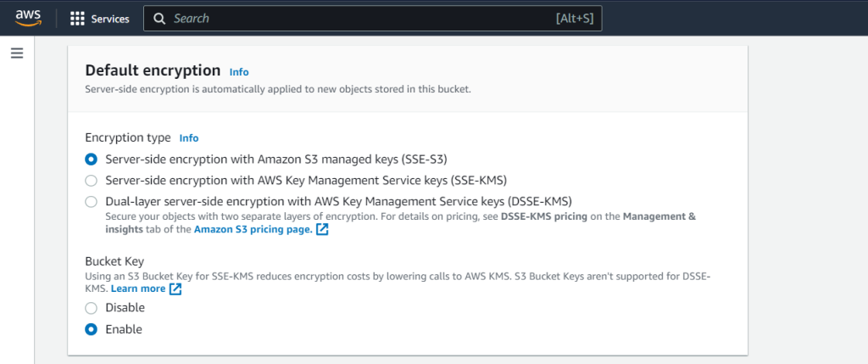Click the Services menu label
This screenshot has width=868, height=364.
110,19
